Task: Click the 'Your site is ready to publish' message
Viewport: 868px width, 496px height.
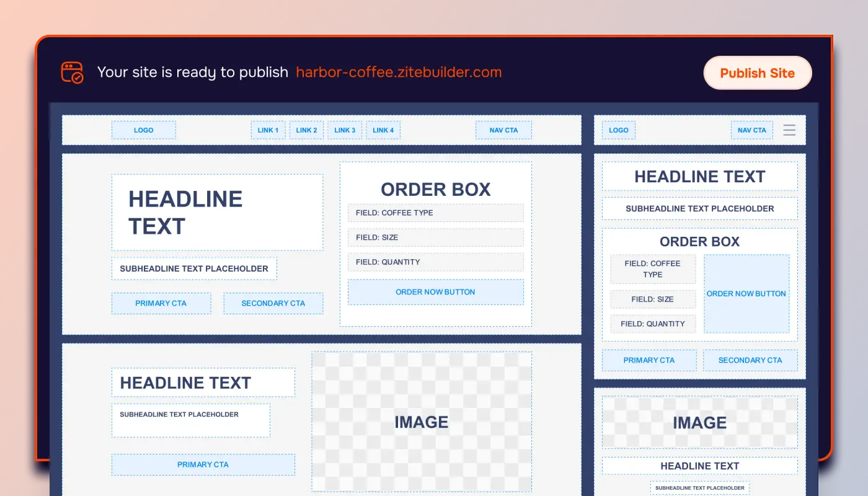Action: [x=193, y=72]
